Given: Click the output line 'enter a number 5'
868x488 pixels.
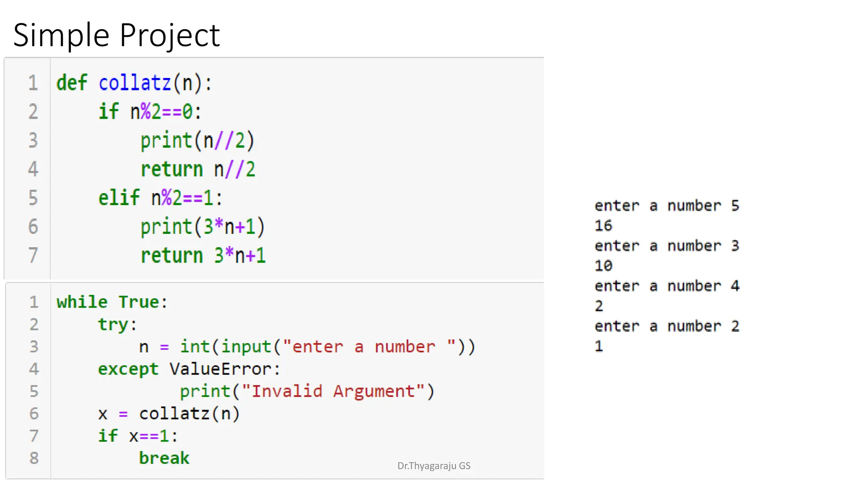Looking at the screenshot, I should point(667,206).
